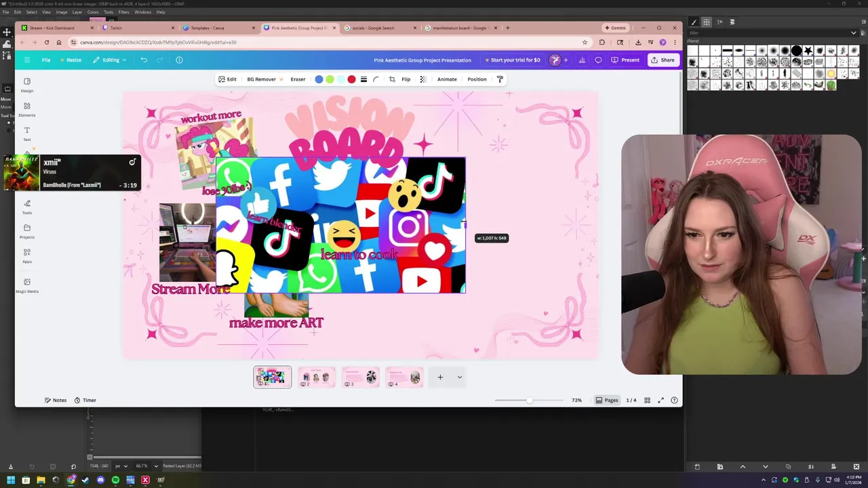The width and height of the screenshot is (868, 488).
Task: Open the border style lines icon
Action: tap(363, 79)
